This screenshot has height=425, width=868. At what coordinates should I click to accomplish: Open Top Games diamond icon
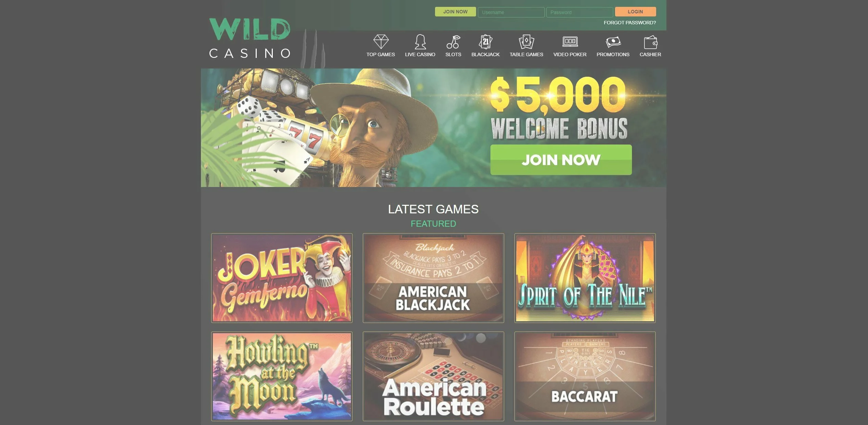click(381, 42)
